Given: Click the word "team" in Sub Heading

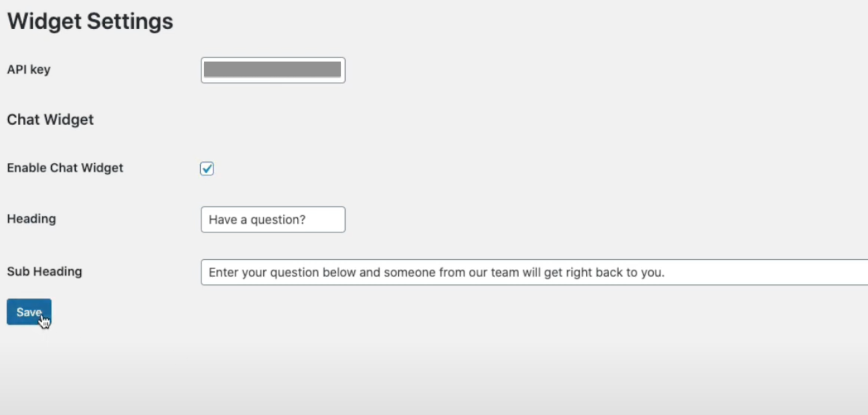Looking at the screenshot, I should coord(505,272).
